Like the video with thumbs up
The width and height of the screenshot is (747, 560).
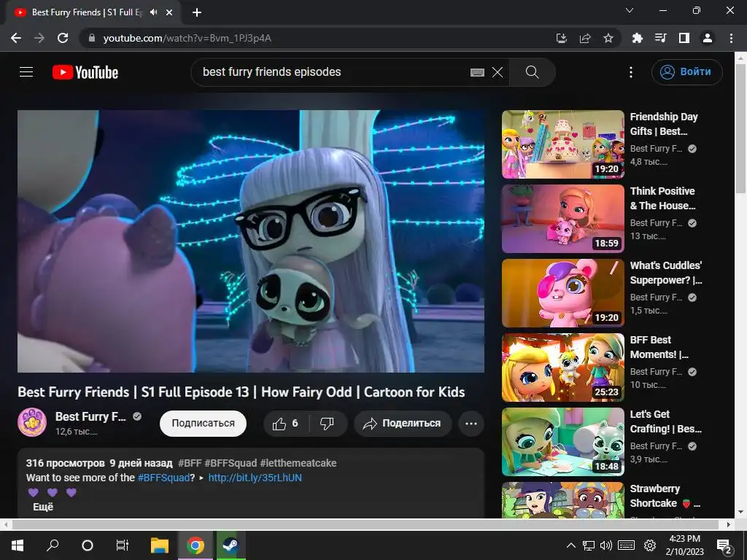click(285, 424)
